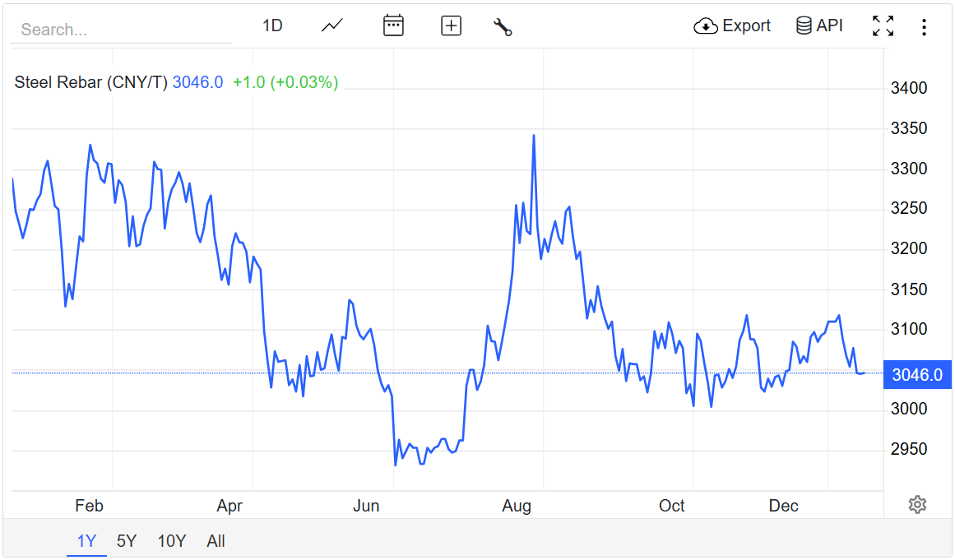Click the plus compare icon
Viewport: 955px width, 560px height.
[x=451, y=25]
